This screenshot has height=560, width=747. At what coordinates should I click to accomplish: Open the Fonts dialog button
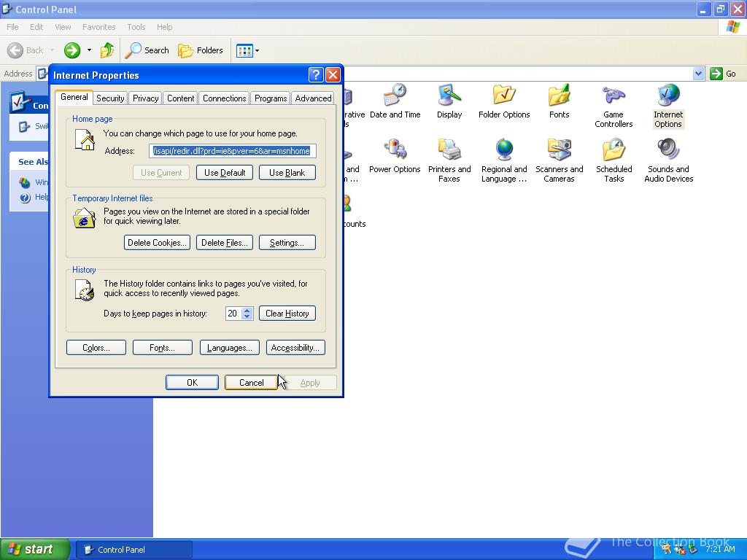[163, 348]
